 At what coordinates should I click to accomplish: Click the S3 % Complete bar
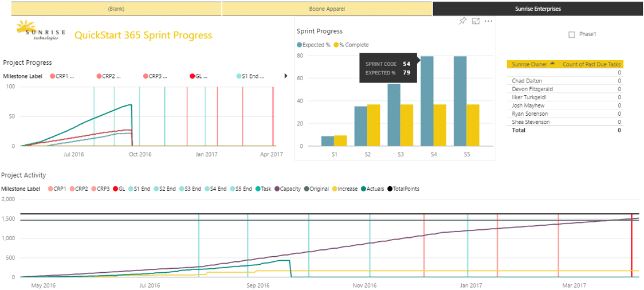coord(407,126)
